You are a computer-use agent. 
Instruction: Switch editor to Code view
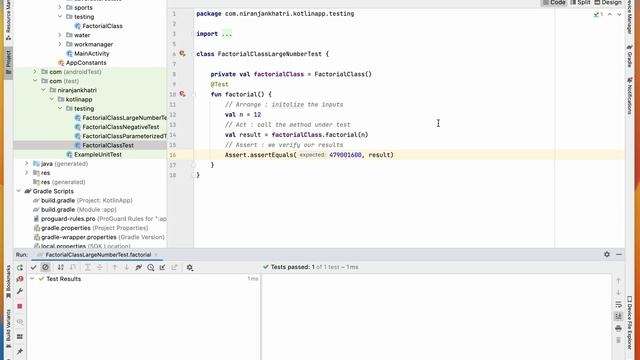coord(554,2)
